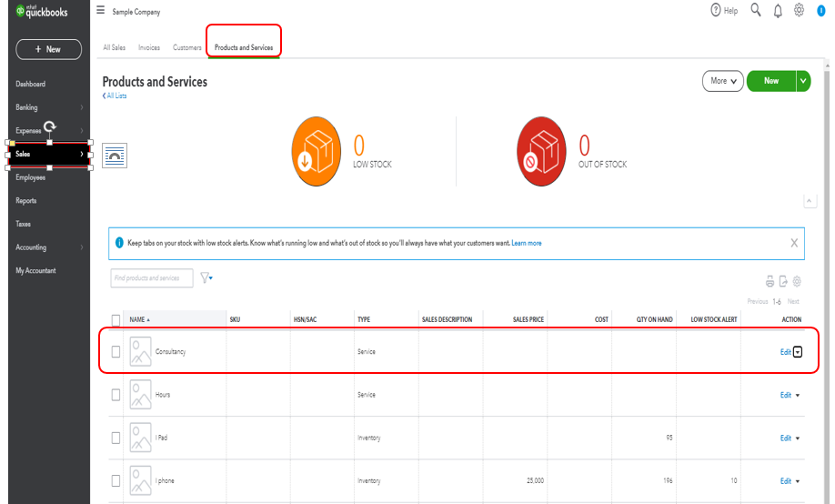The image size is (835, 504).
Task: Click the QTY ON HAND column header
Action: point(655,319)
